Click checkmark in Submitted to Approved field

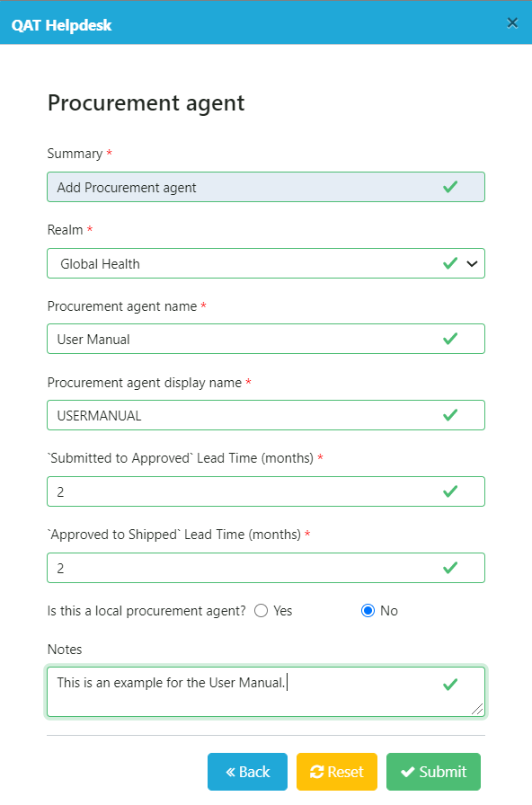(450, 491)
